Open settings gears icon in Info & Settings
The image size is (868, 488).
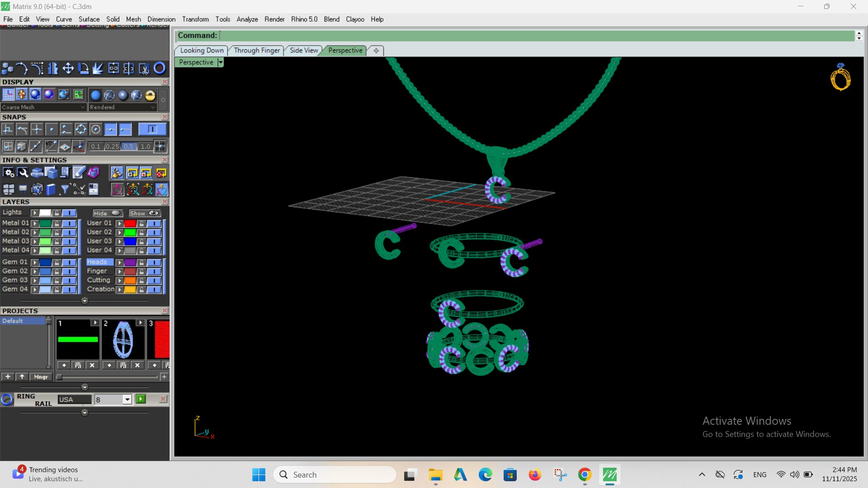(x=9, y=173)
